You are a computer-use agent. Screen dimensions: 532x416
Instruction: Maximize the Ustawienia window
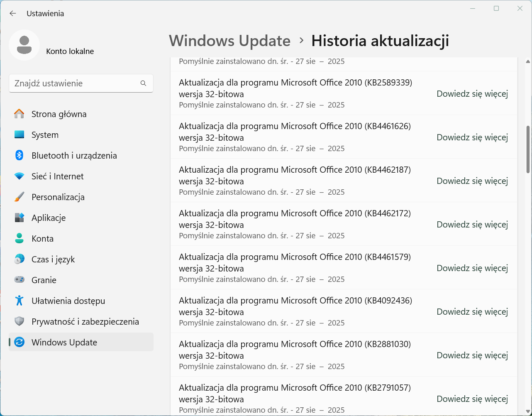[x=496, y=8]
